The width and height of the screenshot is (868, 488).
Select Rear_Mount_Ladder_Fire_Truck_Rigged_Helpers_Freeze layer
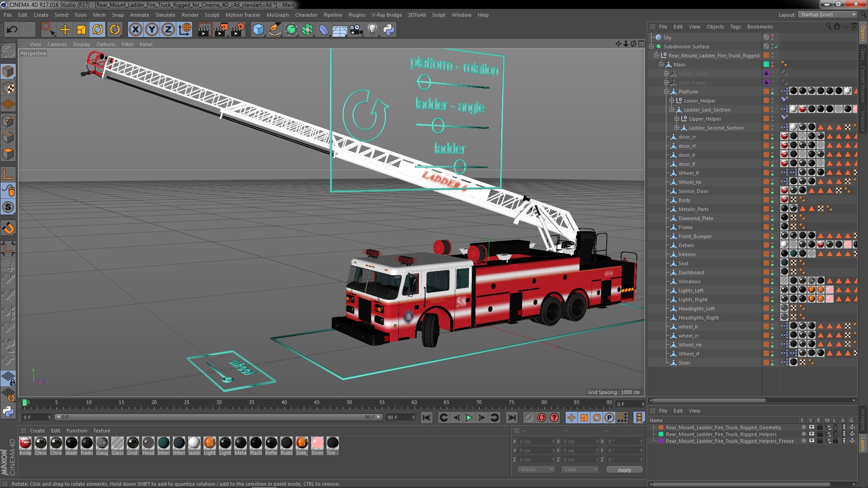pyautogui.click(x=730, y=441)
